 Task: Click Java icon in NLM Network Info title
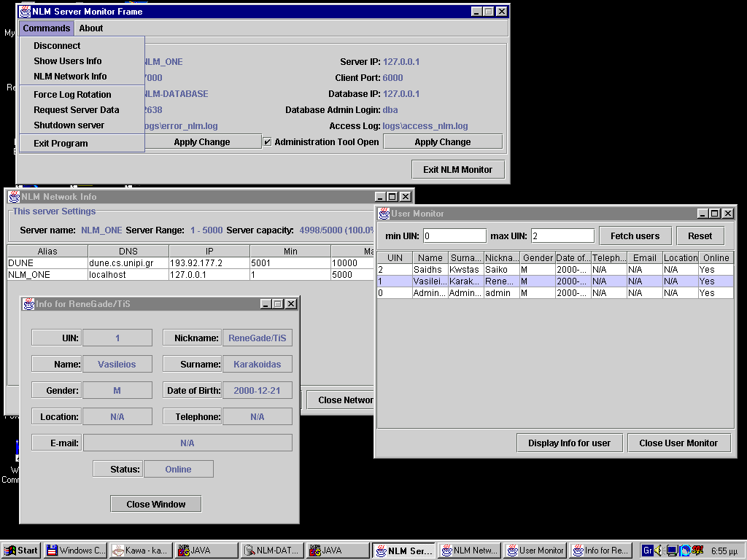(15, 197)
